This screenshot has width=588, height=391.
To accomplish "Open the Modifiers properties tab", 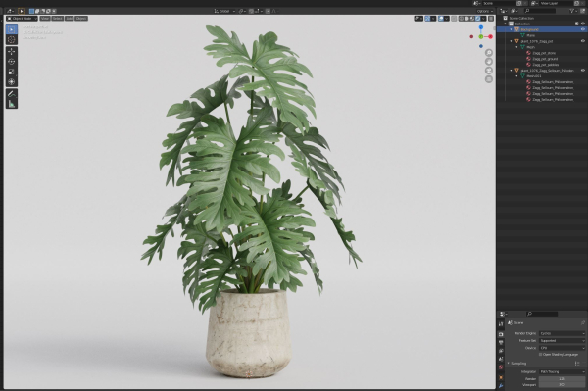I will (x=501, y=386).
